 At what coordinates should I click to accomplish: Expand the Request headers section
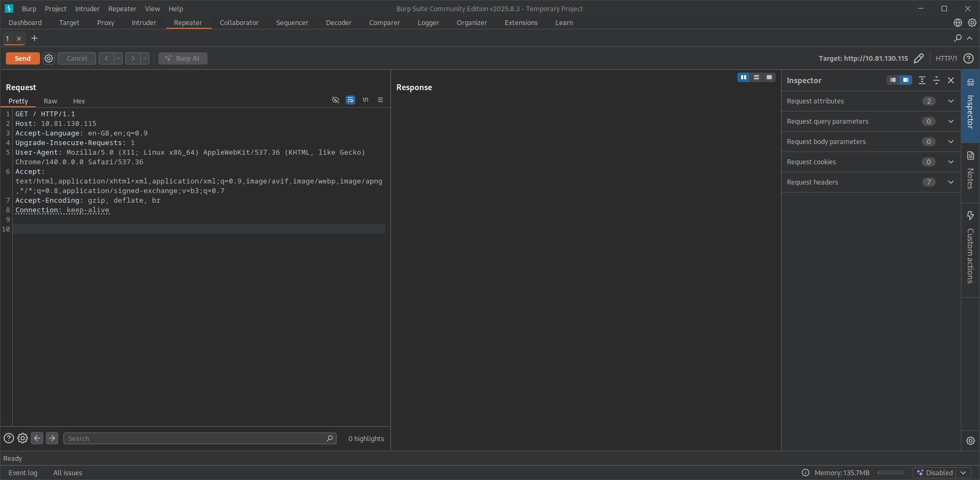click(x=950, y=182)
